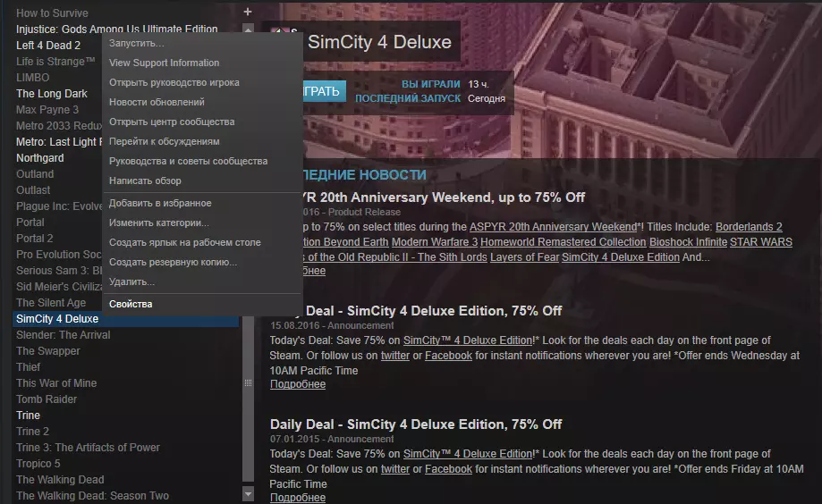Click the plus add-game icon
Image resolution: width=822 pixels, height=504 pixels.
click(x=248, y=12)
